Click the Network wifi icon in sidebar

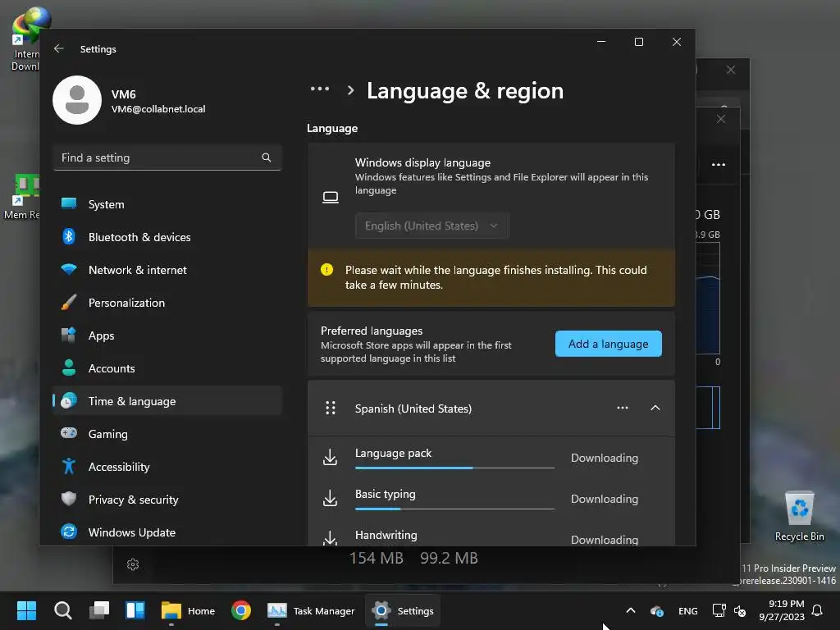point(69,269)
